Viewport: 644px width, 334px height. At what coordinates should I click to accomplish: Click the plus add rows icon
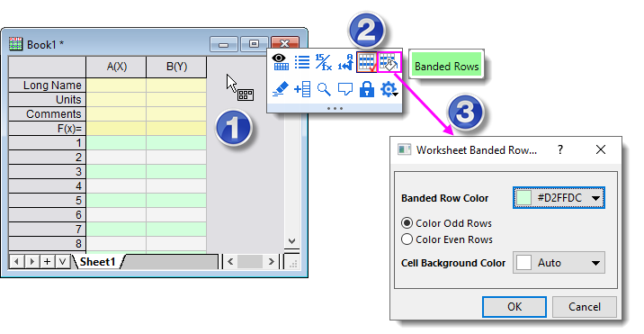click(x=302, y=89)
